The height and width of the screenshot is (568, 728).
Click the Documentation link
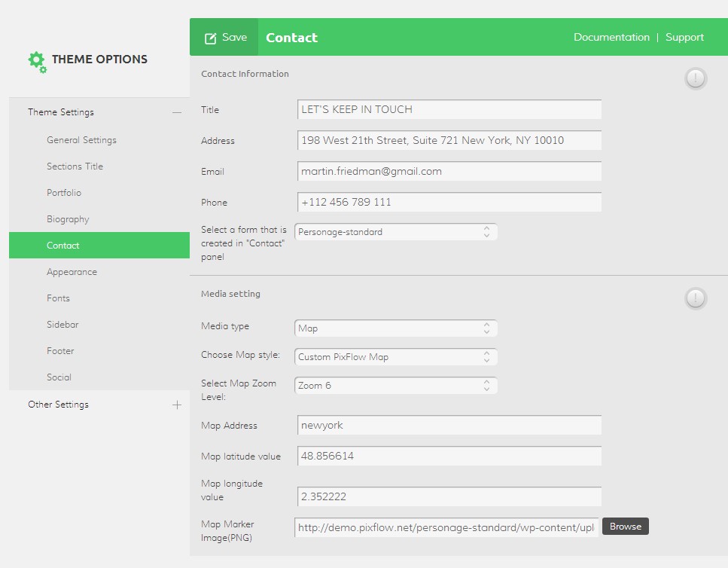pyautogui.click(x=611, y=37)
